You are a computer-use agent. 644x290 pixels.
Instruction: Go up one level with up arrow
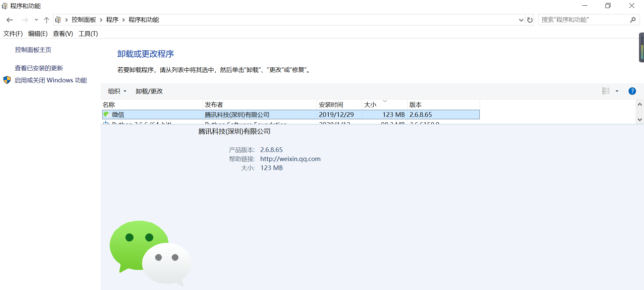coord(47,20)
